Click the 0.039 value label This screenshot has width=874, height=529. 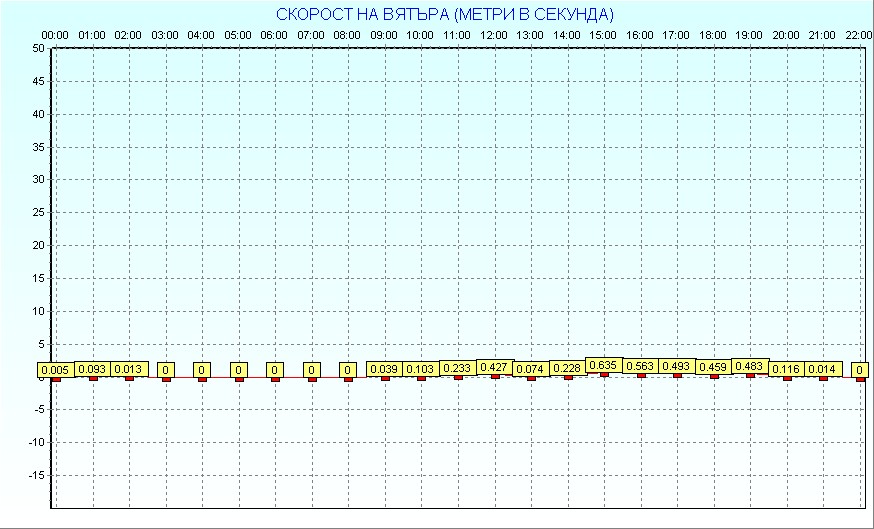384,369
